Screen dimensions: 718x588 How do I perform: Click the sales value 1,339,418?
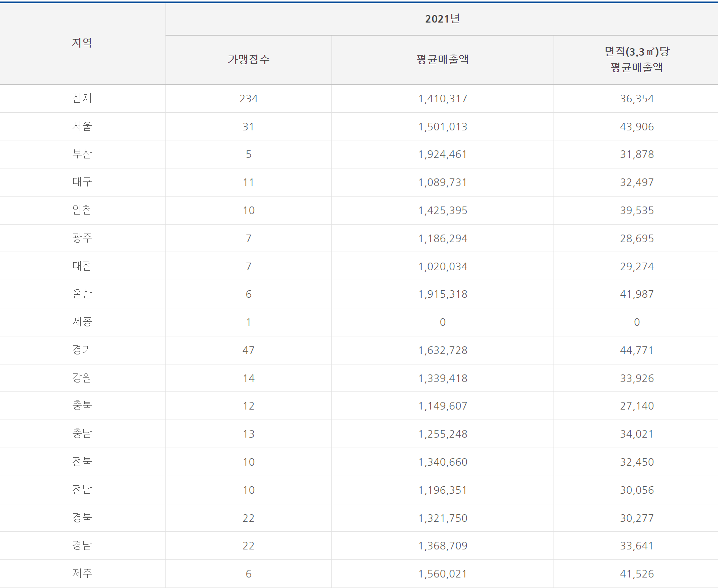tap(443, 378)
